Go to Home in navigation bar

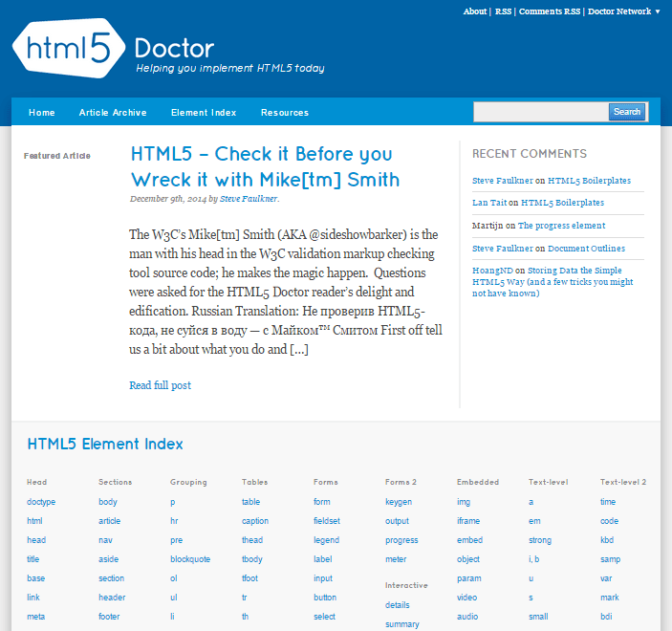41,112
